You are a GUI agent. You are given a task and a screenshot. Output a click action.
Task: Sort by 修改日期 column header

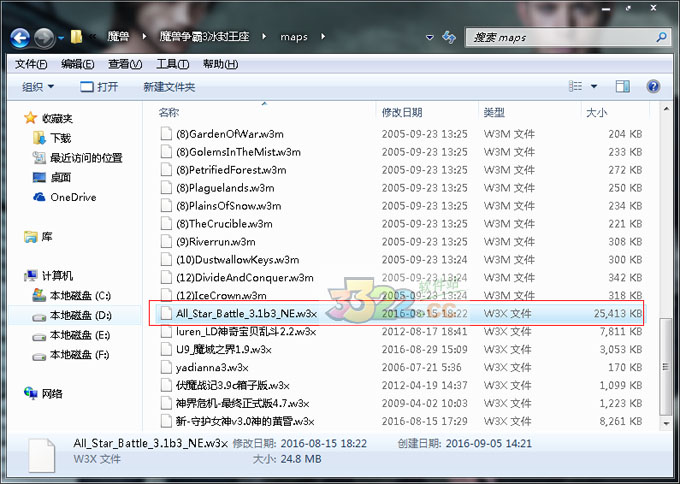402,113
